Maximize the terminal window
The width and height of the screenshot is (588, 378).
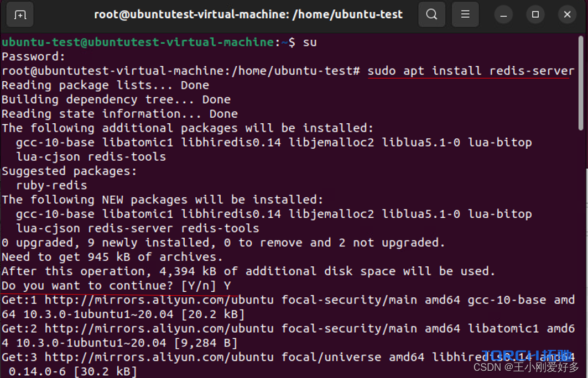point(535,14)
